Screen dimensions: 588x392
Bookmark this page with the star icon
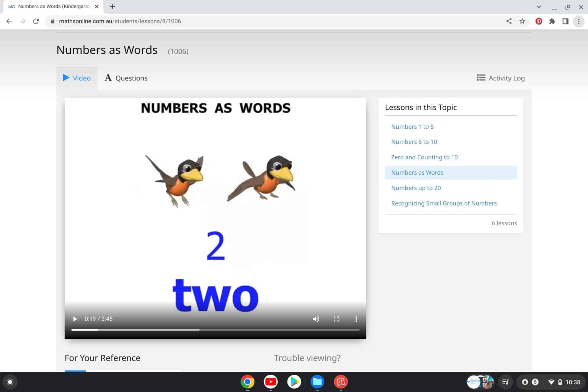coord(522,21)
